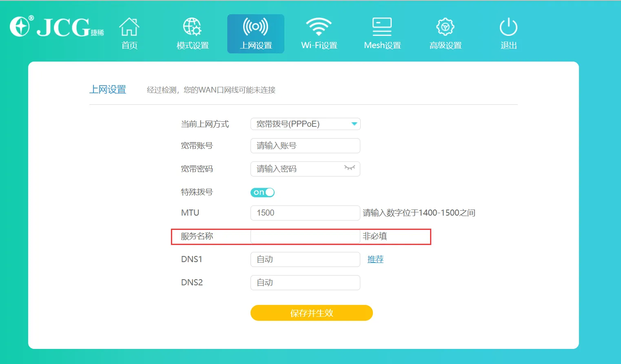Click the DNS2 input field
The width and height of the screenshot is (621, 364).
point(305,282)
